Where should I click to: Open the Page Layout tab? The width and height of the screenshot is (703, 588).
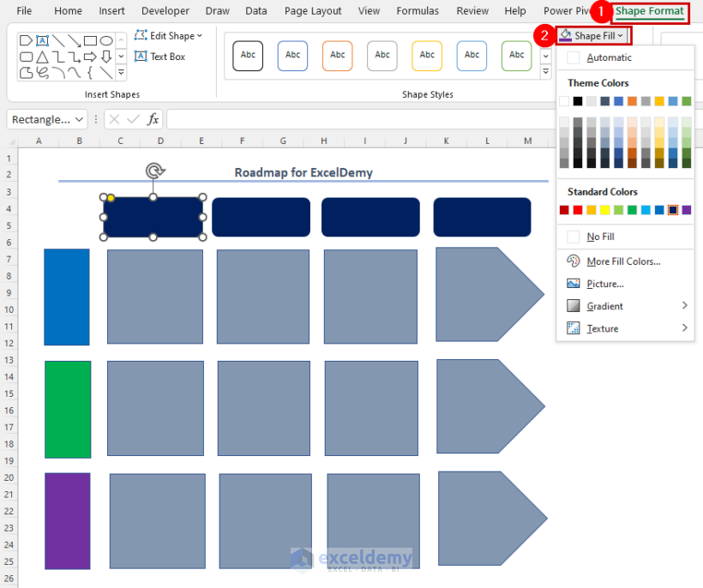[x=313, y=11]
